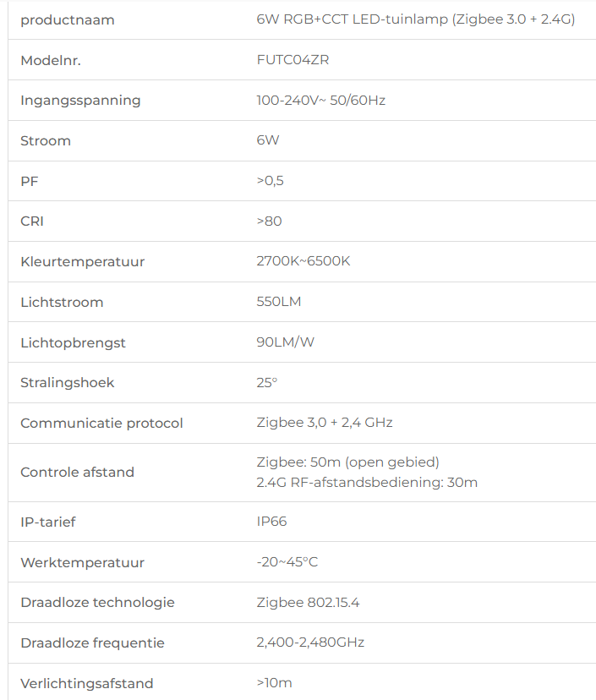Click the Ingangsspanning row label
The height and width of the screenshot is (700, 596).
click(x=80, y=101)
